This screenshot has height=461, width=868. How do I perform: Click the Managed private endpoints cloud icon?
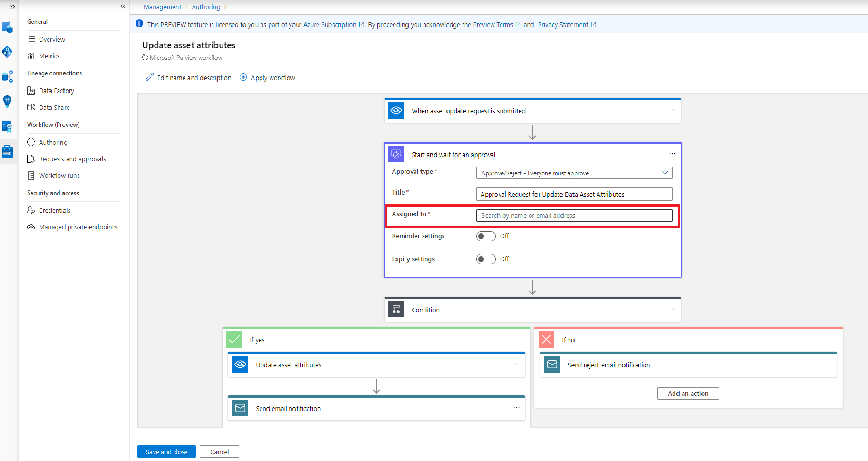[31, 227]
